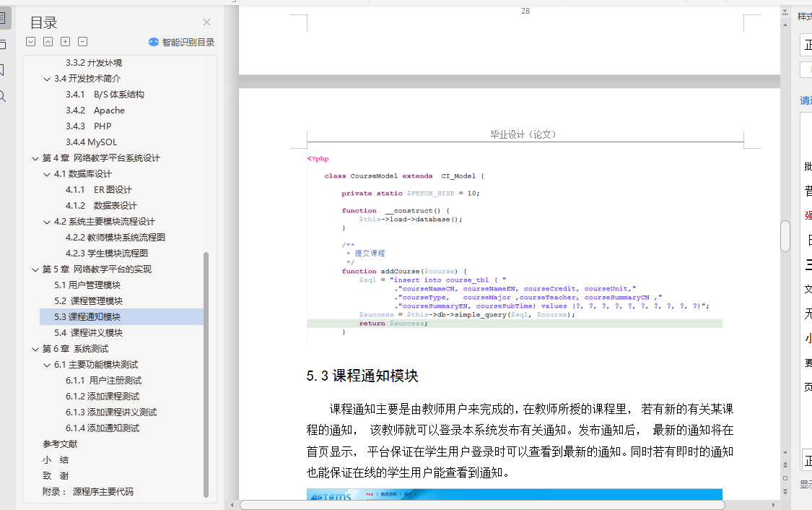Click the plus icon to add heading
The image size is (812, 510).
[x=65, y=41]
